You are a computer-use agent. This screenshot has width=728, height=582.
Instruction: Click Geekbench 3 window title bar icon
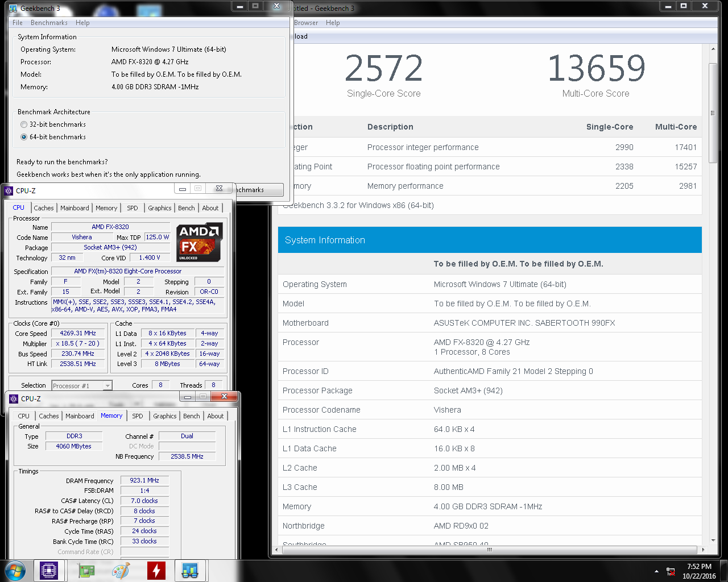[13, 8]
